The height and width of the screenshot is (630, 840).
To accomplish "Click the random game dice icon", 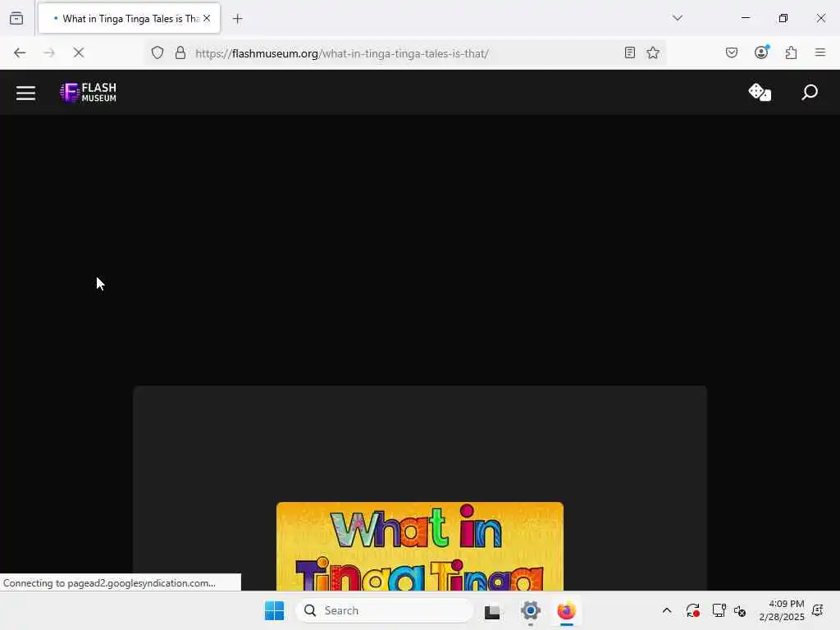I will 760,92.
